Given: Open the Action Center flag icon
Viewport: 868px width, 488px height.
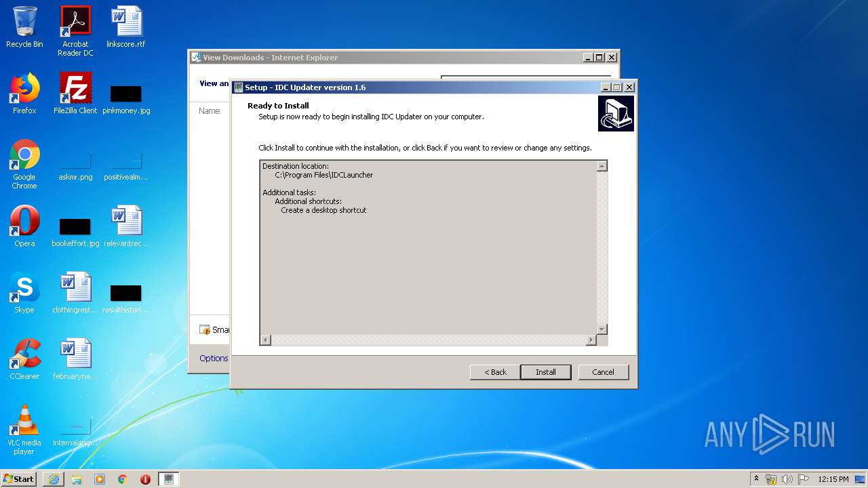Looking at the screenshot, I should coord(804,479).
